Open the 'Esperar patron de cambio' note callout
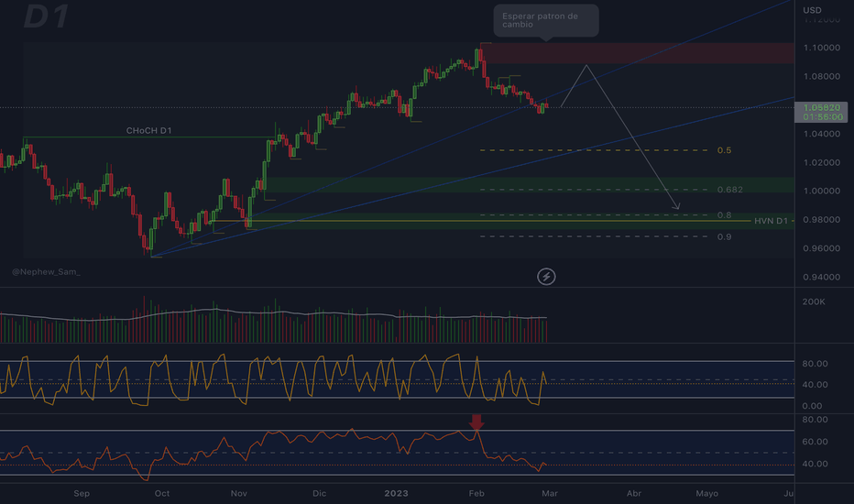This screenshot has width=854, height=504. pos(546,21)
